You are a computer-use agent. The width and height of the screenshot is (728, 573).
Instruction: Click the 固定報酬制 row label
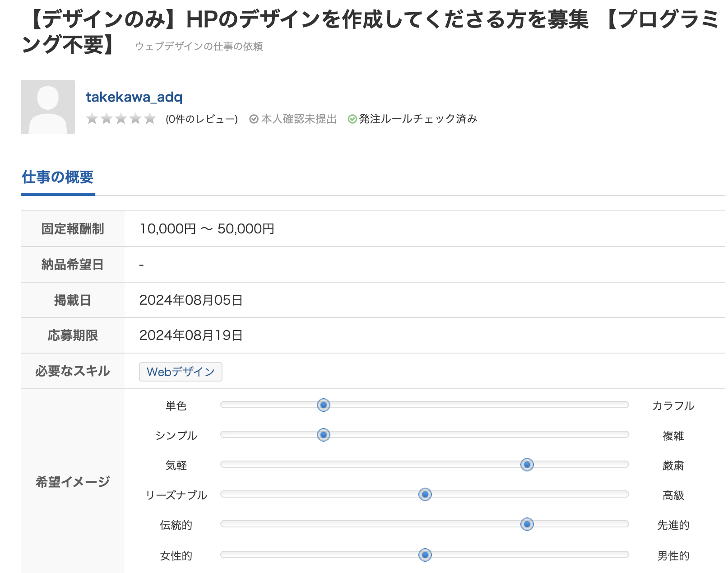coord(73,229)
